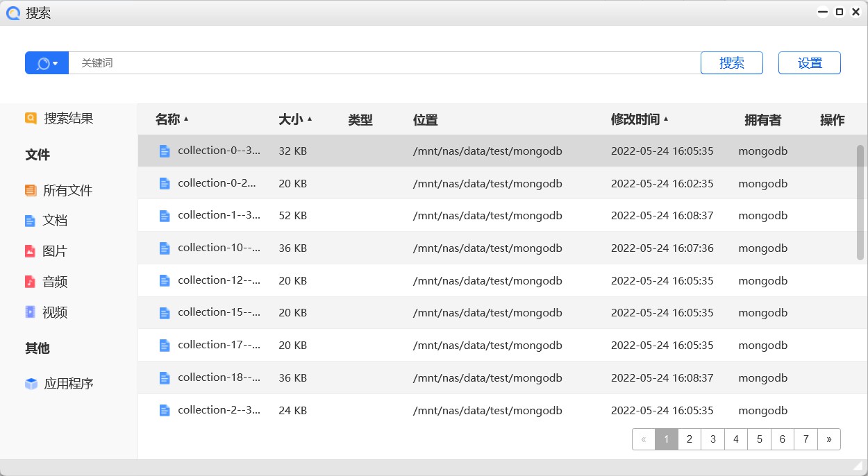Viewport: 868px width, 476px height.
Task: Open the 文档 filter in sidebar
Action: pyautogui.click(x=53, y=220)
